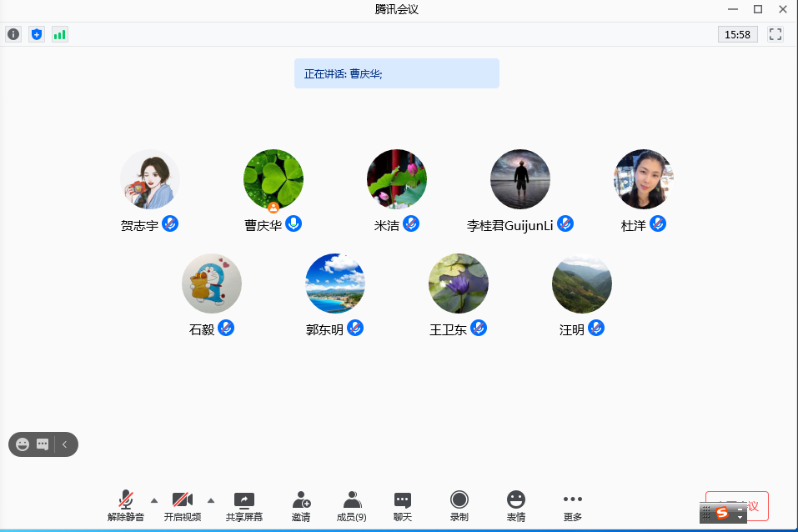Enter full screen mode
The image size is (798, 532).
775,34
